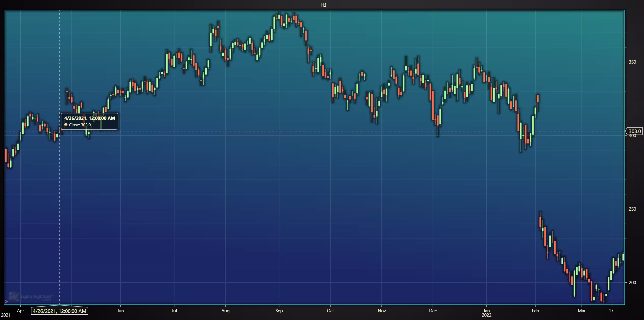Click the 250 price axis label
The image size is (644, 320).
point(632,209)
